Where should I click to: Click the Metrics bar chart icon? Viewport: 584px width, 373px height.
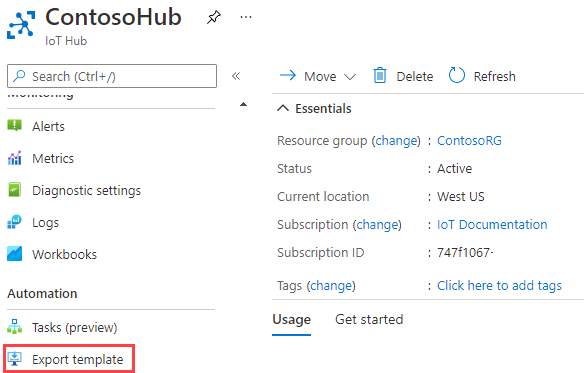(15, 158)
